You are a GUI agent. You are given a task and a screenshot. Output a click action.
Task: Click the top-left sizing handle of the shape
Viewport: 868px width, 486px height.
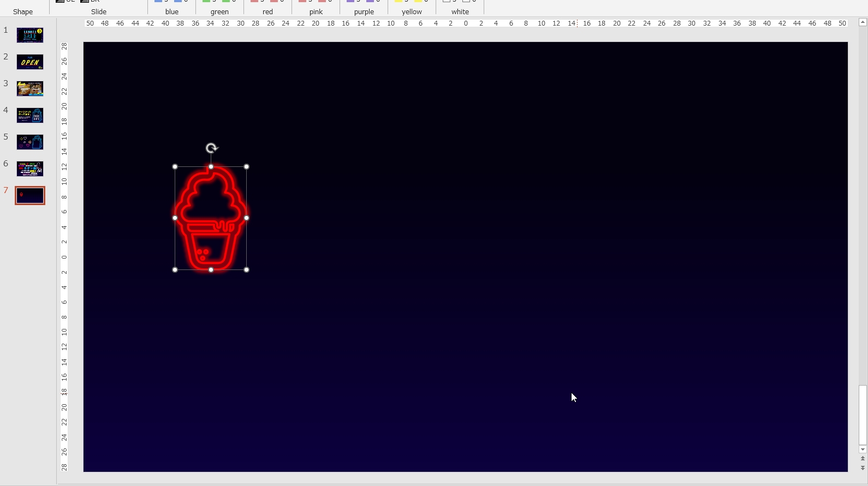coord(175,166)
